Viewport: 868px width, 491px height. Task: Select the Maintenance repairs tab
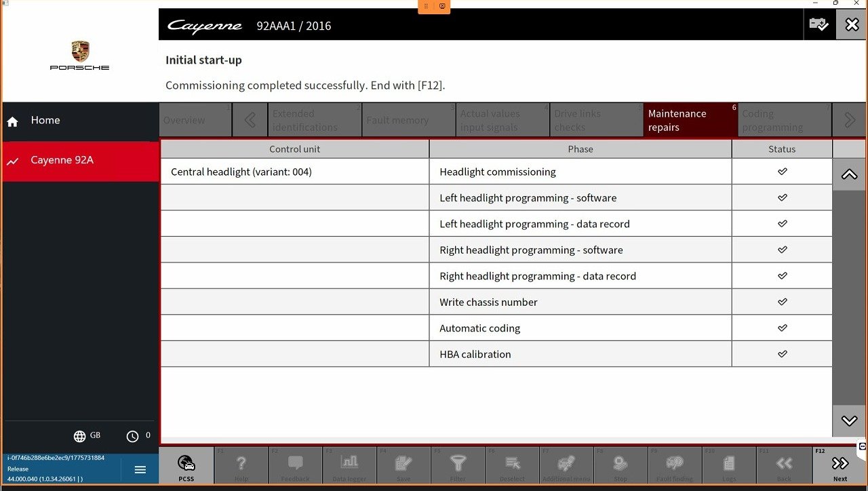tap(690, 120)
